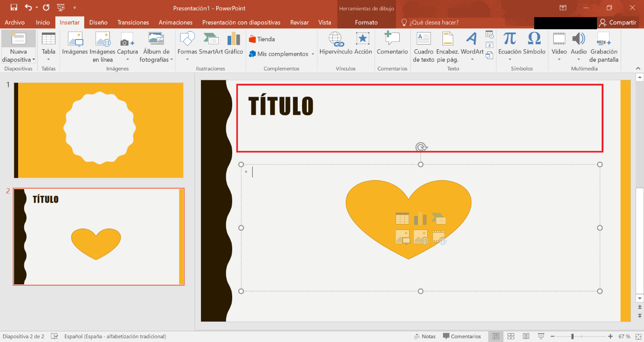Toggle Comentarios pane in status bar

[x=462, y=336]
